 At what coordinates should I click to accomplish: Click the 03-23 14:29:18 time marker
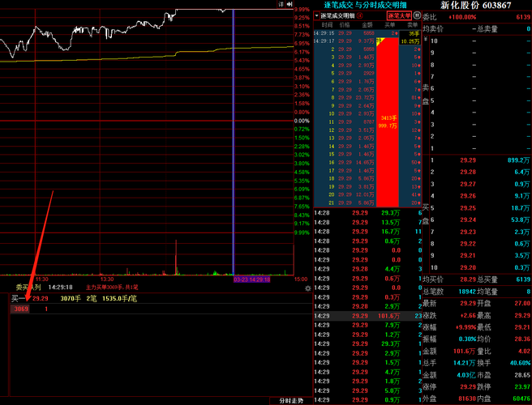[x=251, y=279]
